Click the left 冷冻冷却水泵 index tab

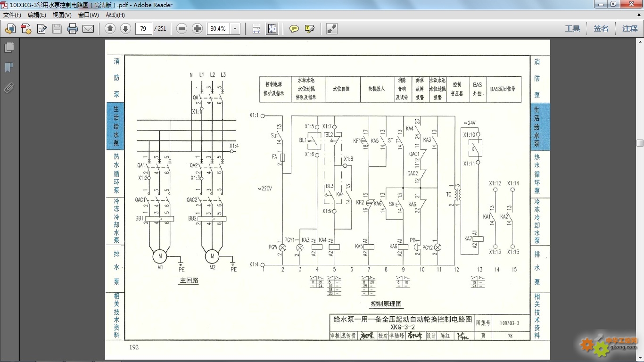coord(116,221)
